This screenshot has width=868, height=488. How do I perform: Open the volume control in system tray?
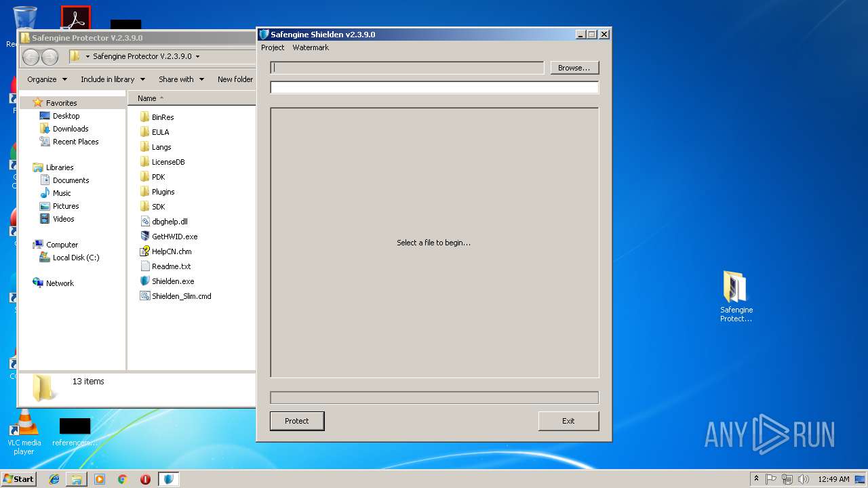click(x=804, y=479)
